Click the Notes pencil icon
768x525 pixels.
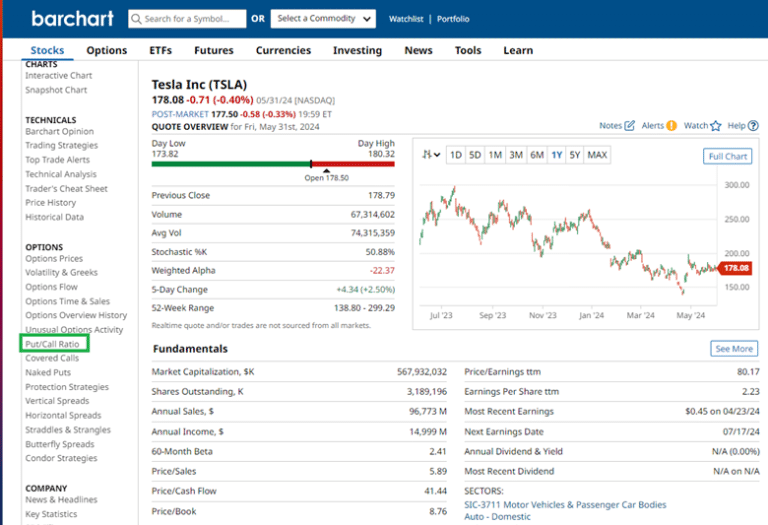629,126
